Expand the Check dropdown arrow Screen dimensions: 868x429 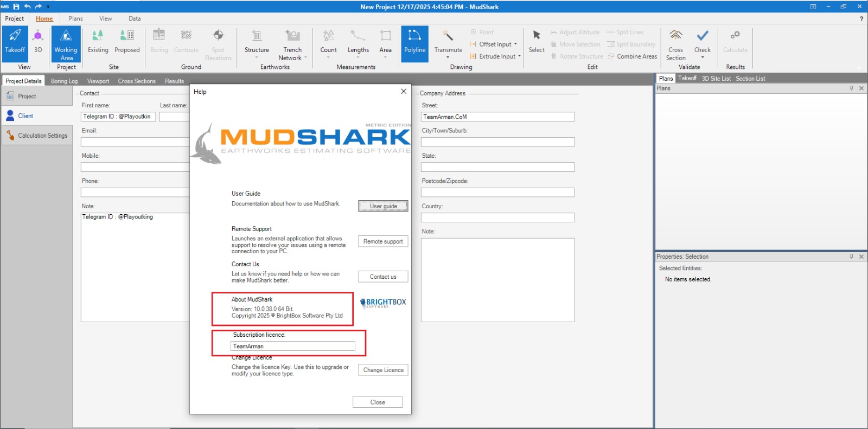pos(703,57)
